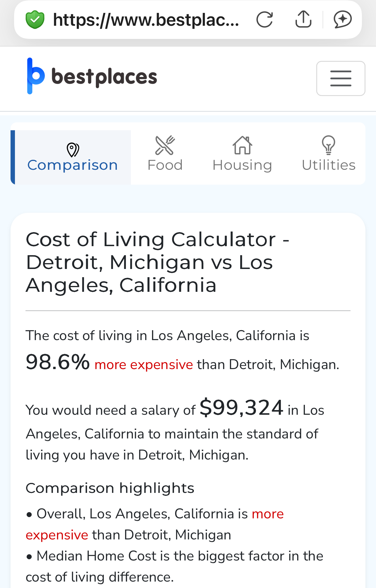376x588 pixels.
Task: Click the Comparison highlights heading
Action: [x=110, y=488]
